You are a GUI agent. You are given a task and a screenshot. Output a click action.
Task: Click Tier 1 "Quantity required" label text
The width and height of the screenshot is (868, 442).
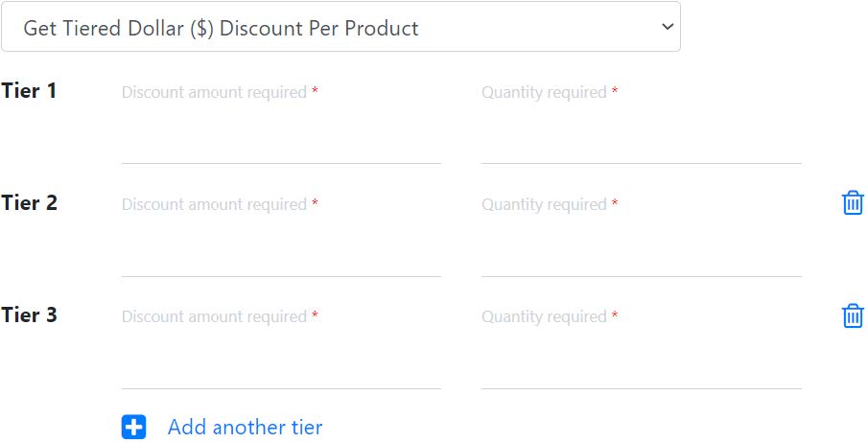click(544, 92)
